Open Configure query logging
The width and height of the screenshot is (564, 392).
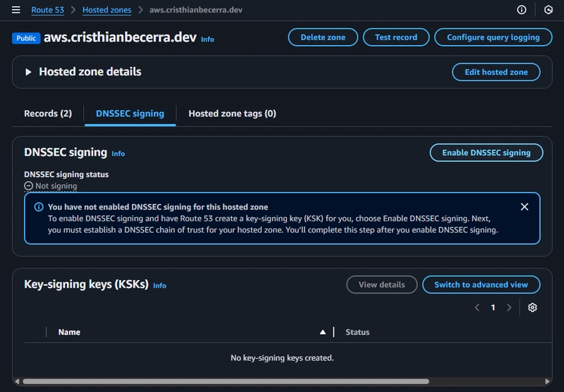(x=493, y=37)
